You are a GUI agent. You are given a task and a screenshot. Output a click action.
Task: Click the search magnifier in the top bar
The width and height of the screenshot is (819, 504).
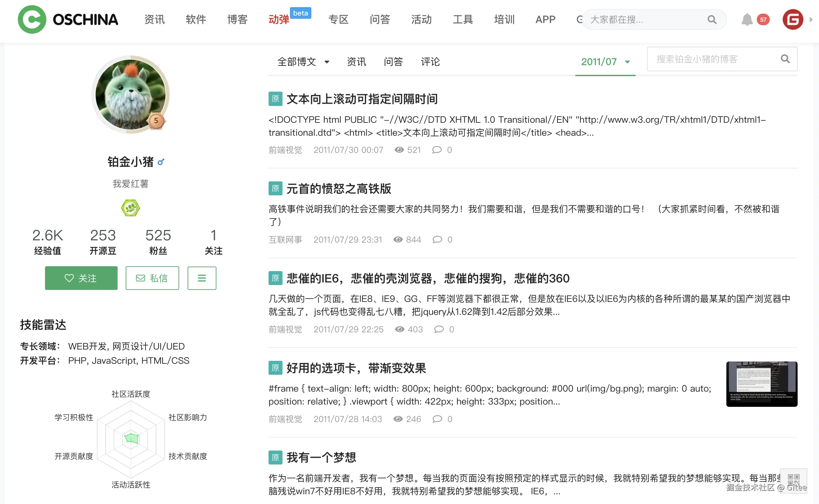tap(712, 19)
